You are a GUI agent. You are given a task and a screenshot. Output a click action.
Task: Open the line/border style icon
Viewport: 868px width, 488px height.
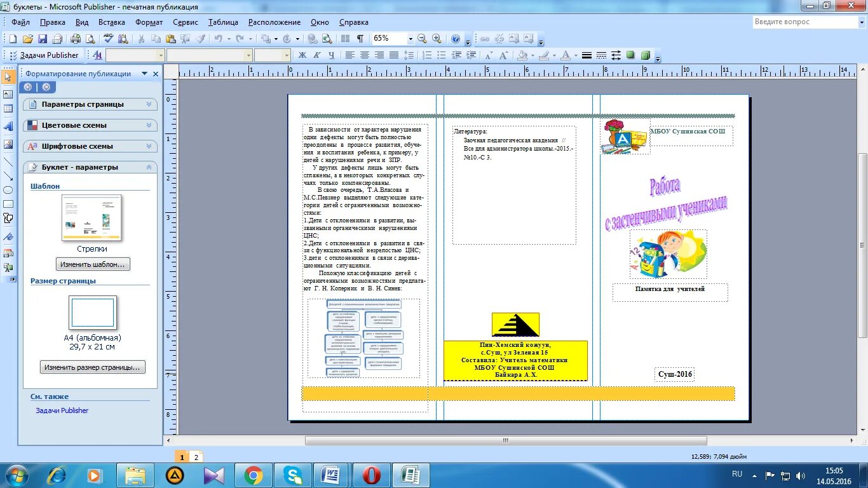pyautogui.click(x=587, y=55)
